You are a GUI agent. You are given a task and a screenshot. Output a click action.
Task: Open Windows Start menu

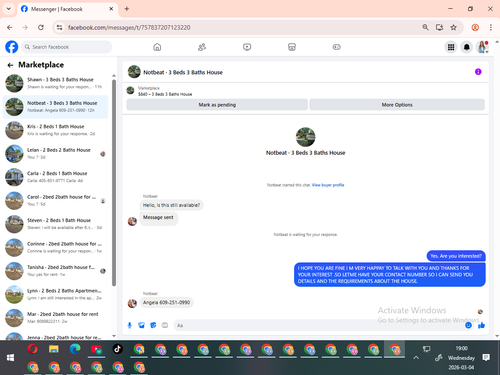(x=10, y=358)
